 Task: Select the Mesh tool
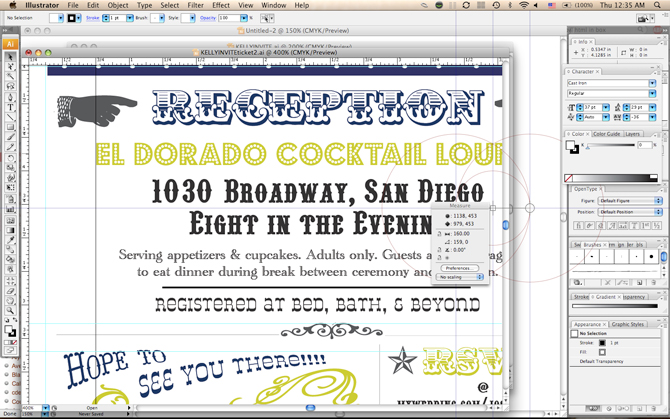11,220
